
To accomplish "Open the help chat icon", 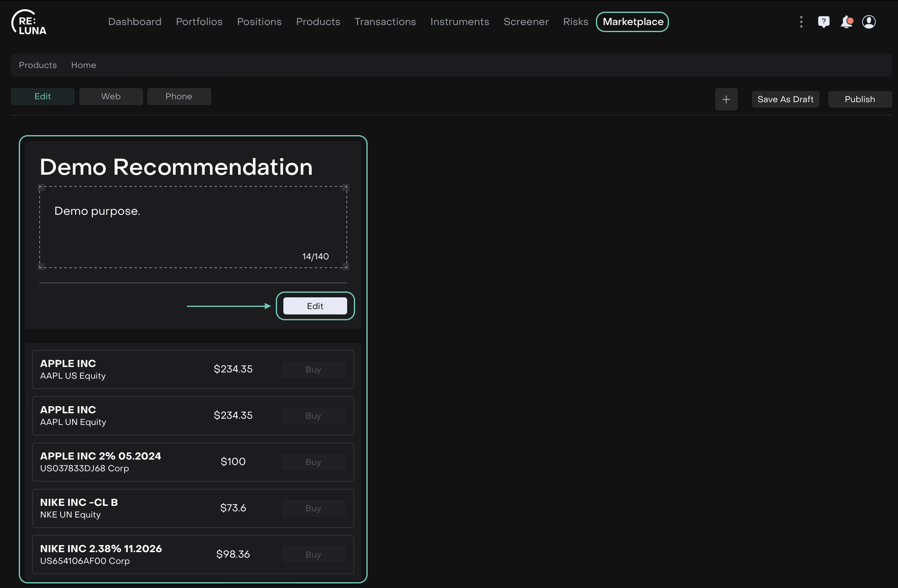I will click(823, 22).
